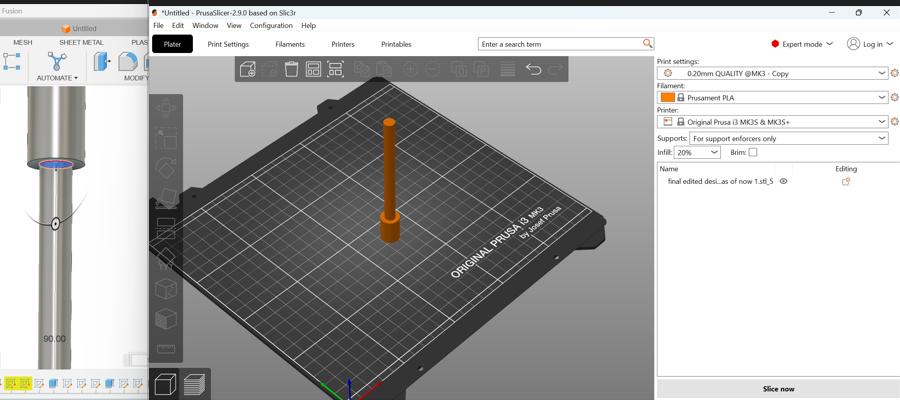
Task: Select the Measure ruler tool
Action: tap(166, 349)
